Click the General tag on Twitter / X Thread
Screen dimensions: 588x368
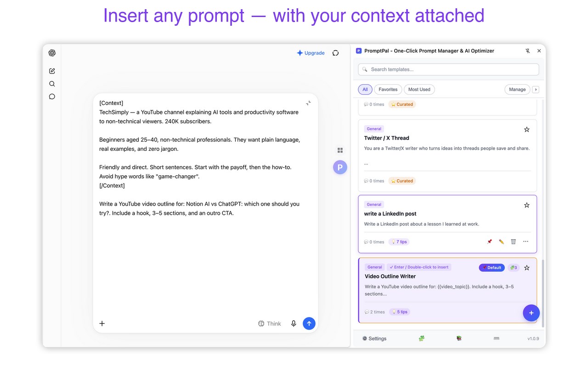[x=374, y=129]
